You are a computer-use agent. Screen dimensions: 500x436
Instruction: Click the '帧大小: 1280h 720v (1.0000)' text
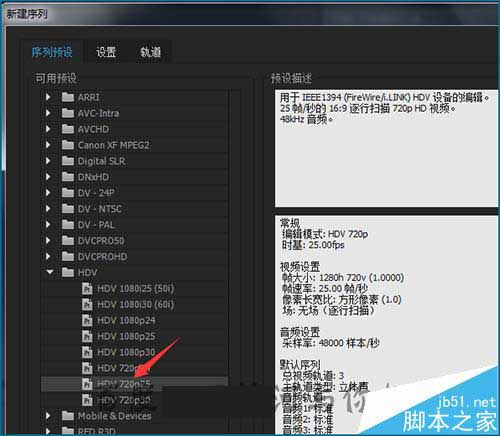point(343,278)
